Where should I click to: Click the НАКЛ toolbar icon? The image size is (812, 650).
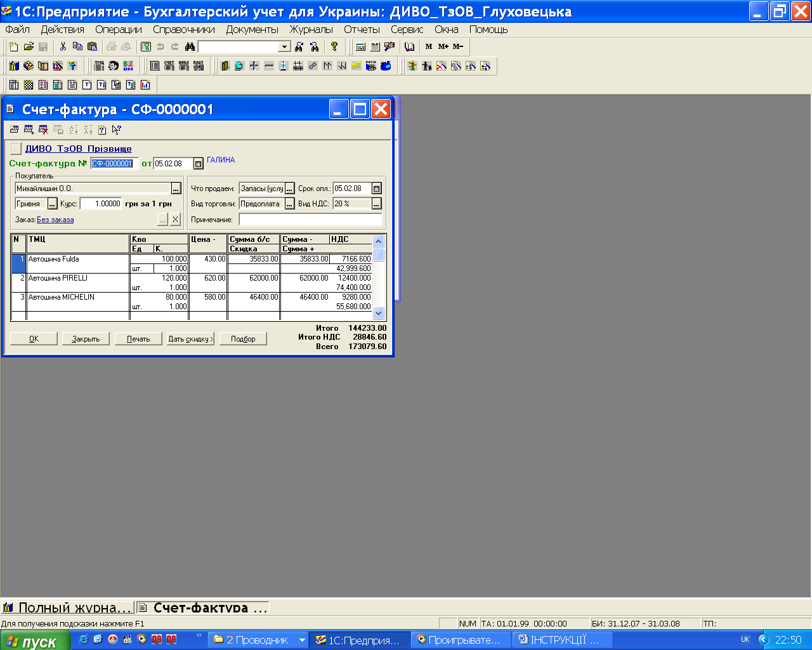coord(183,65)
